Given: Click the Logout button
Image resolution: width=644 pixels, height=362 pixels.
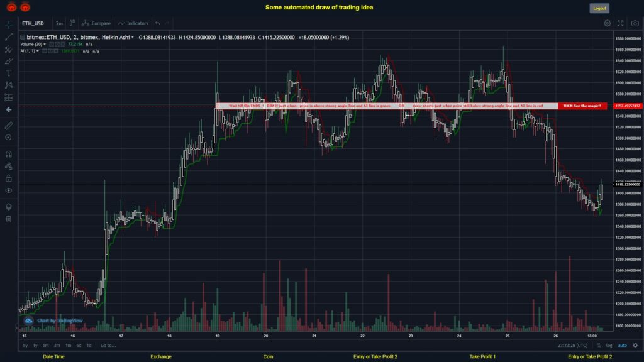Looking at the screenshot, I should pos(599,8).
